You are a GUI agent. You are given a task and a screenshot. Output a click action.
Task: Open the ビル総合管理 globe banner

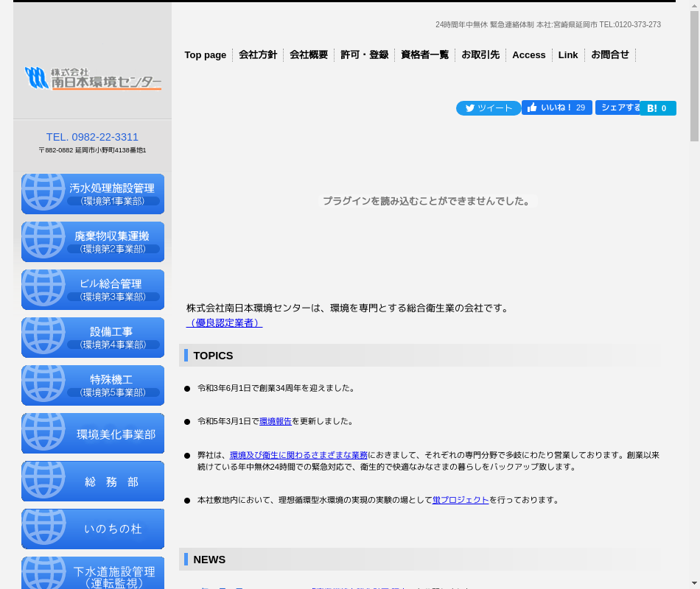pos(93,289)
